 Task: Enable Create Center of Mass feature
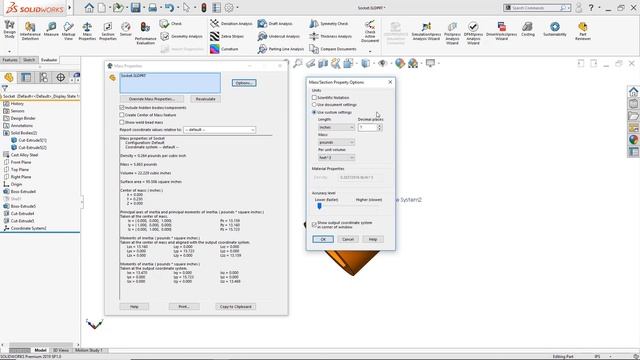tap(122, 115)
